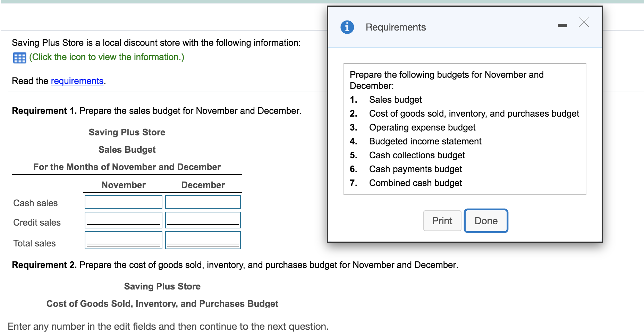Image resolution: width=644 pixels, height=336 pixels.
Task: Click the Combined cash budget list item
Action: point(415,183)
